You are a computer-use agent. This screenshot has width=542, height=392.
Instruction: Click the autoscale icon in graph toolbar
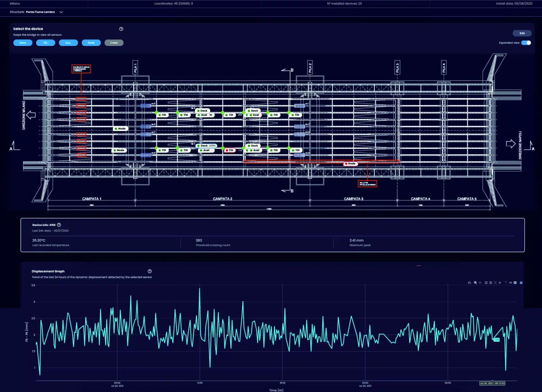495,283
